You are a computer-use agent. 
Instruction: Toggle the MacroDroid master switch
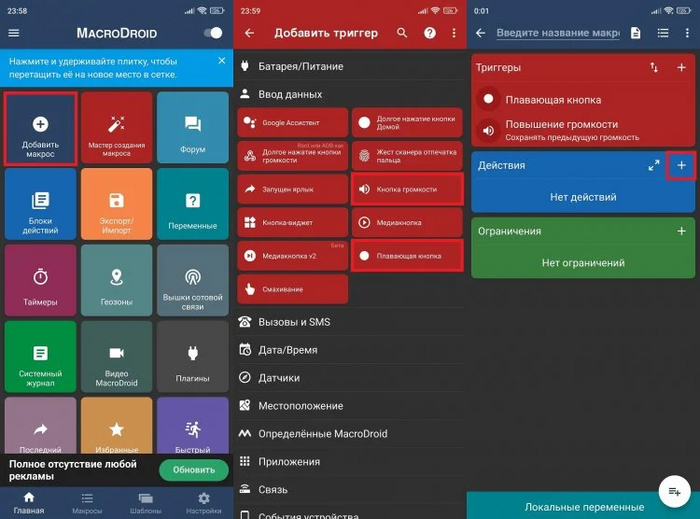(212, 33)
